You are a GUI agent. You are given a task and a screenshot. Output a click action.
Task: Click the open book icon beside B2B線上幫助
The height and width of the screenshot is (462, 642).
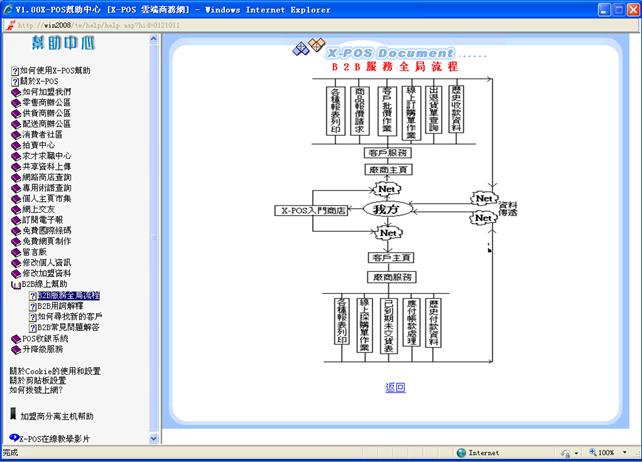point(15,285)
